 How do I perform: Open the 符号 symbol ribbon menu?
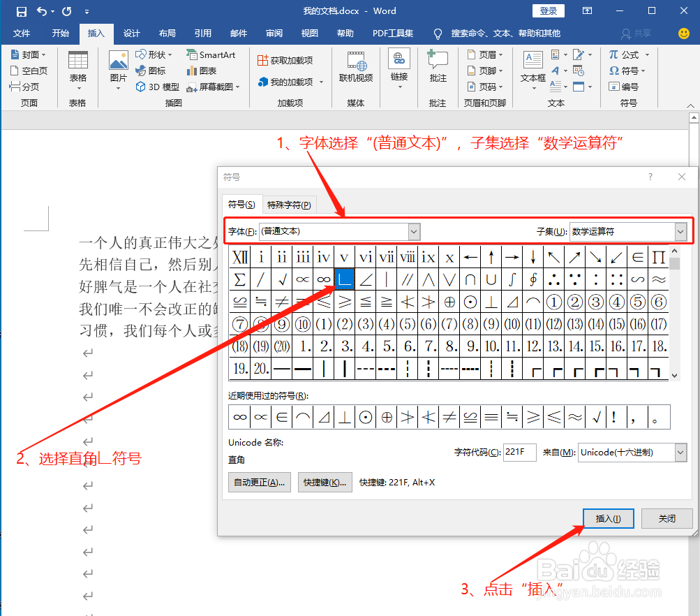point(627,71)
